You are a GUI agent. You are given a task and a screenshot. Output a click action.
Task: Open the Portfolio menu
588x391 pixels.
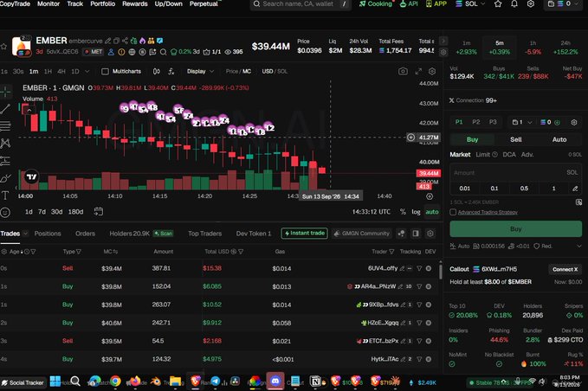coord(102,3)
